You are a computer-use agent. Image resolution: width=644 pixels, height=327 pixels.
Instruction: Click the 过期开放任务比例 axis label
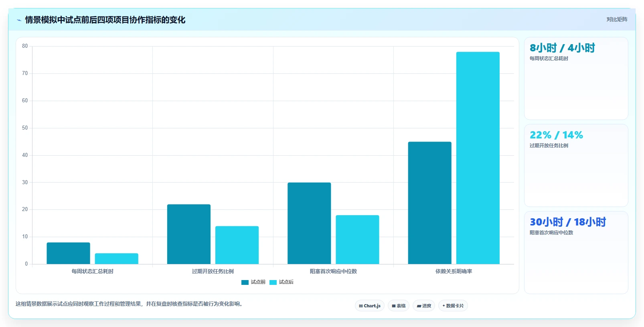[213, 271]
